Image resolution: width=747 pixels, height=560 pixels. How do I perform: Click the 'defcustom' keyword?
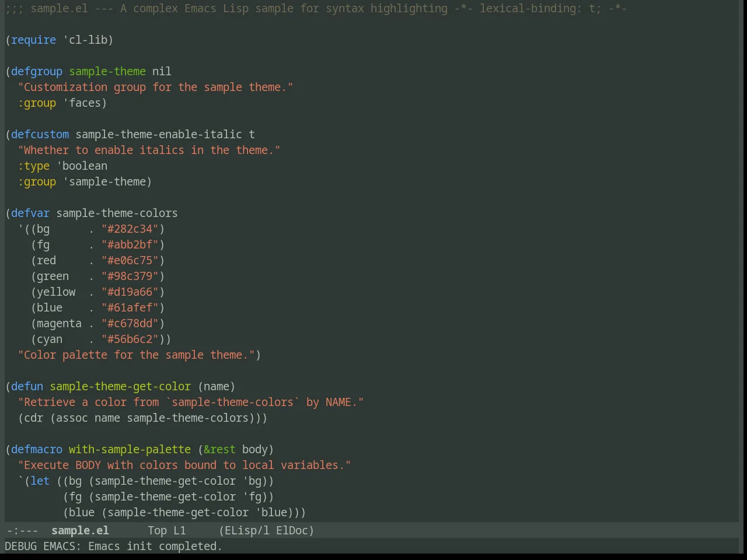coord(40,134)
